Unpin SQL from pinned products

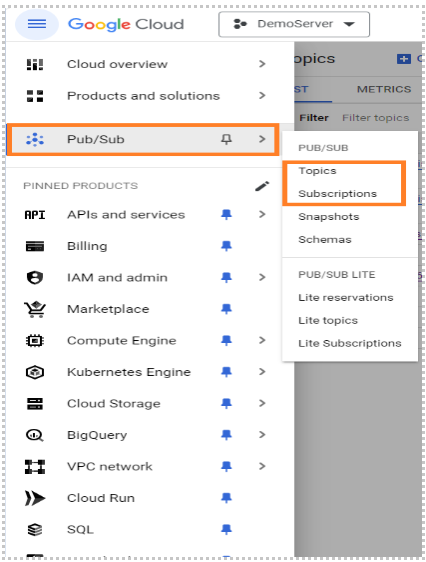226,529
